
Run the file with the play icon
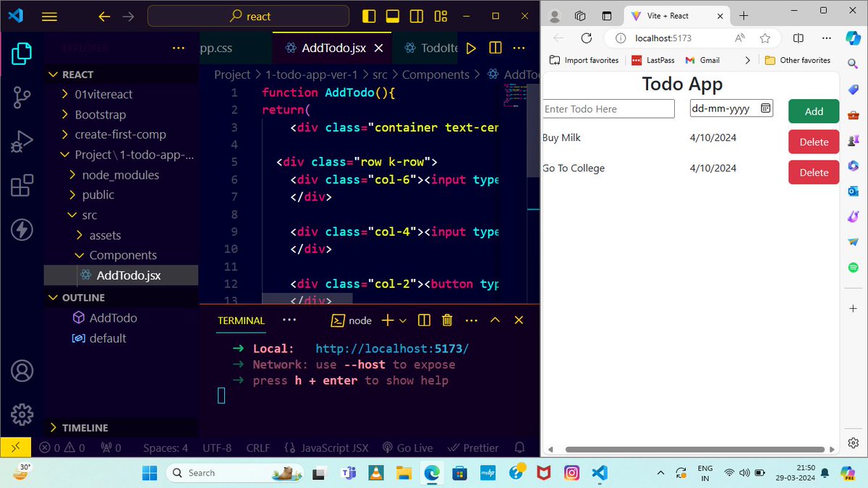471,48
